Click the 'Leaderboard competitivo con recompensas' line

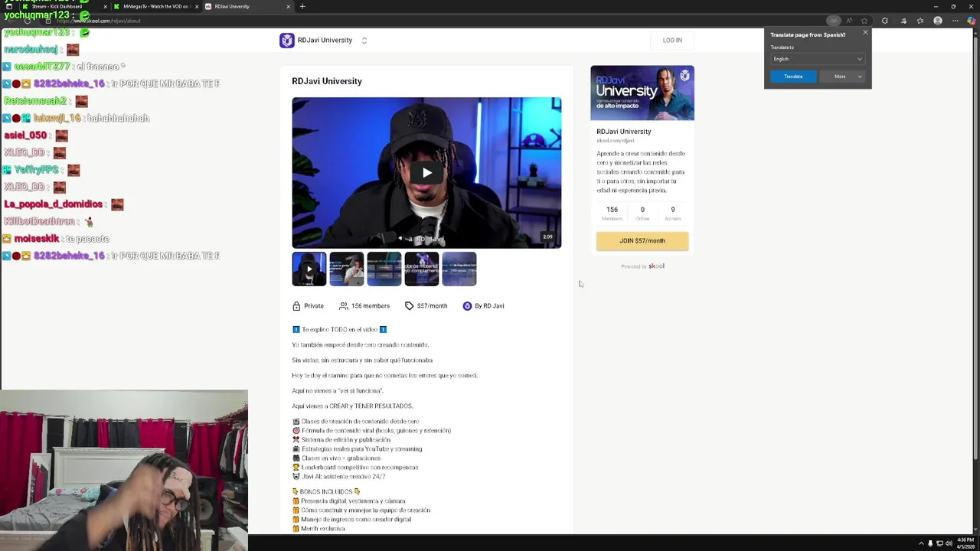[x=354, y=467]
